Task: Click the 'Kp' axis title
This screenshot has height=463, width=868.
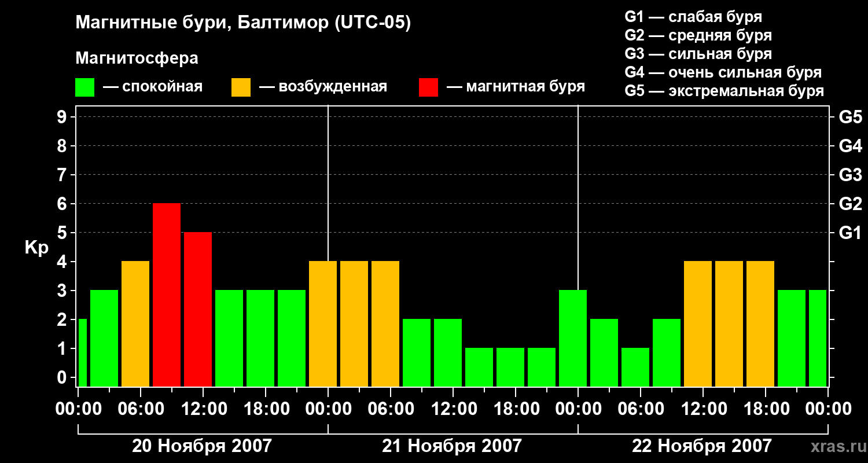Action: 36,248
